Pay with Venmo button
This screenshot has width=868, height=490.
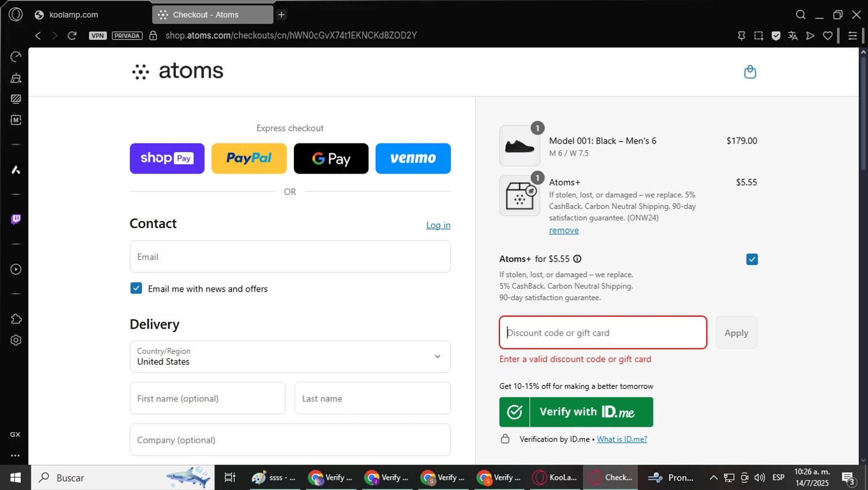[x=413, y=159]
